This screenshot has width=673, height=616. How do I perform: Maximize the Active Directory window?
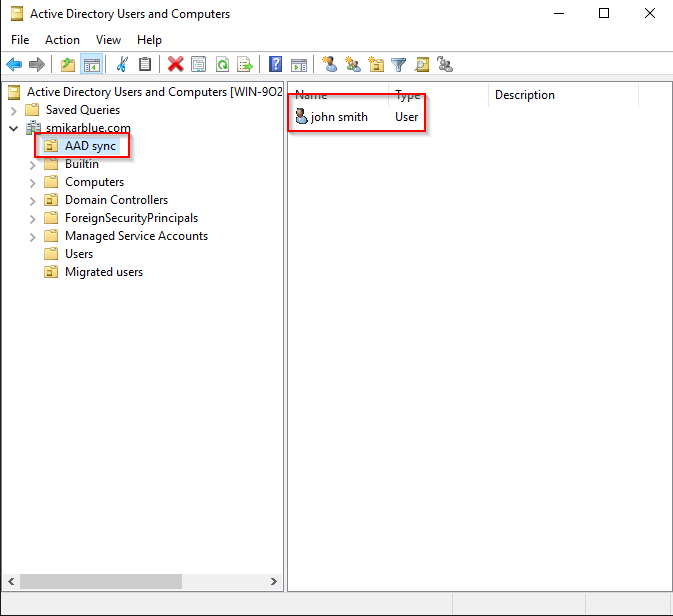pos(604,14)
